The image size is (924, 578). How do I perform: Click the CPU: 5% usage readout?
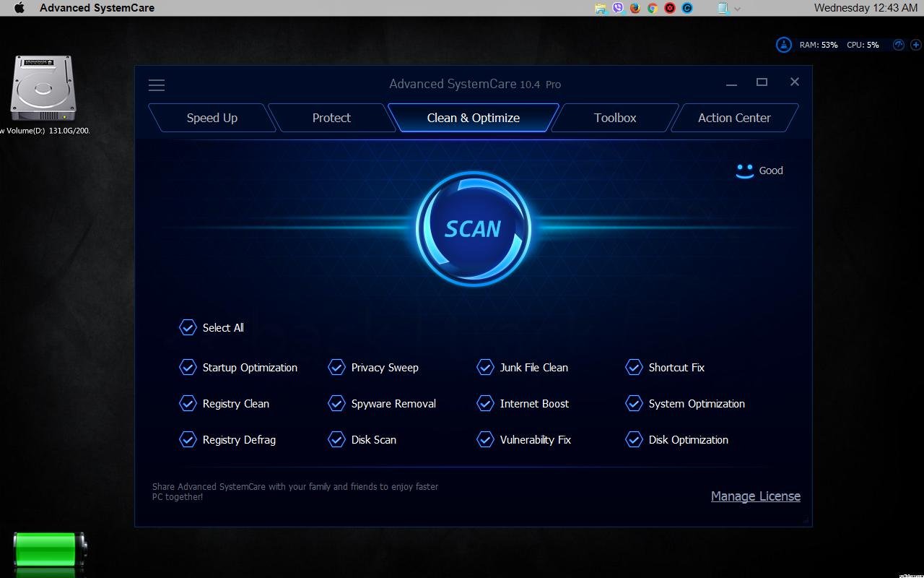tap(863, 45)
